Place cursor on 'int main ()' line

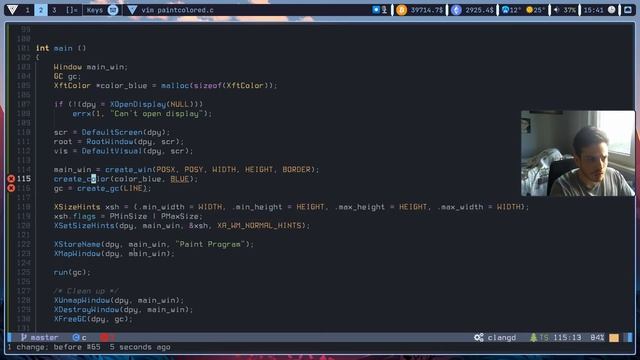tap(61, 48)
